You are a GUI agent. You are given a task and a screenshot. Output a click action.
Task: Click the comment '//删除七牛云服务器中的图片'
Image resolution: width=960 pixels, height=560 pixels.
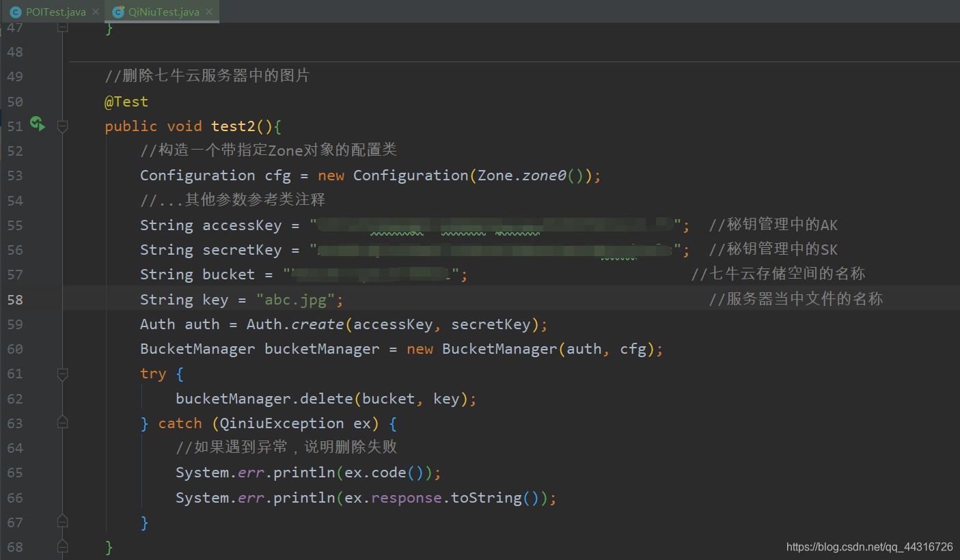click(x=207, y=76)
